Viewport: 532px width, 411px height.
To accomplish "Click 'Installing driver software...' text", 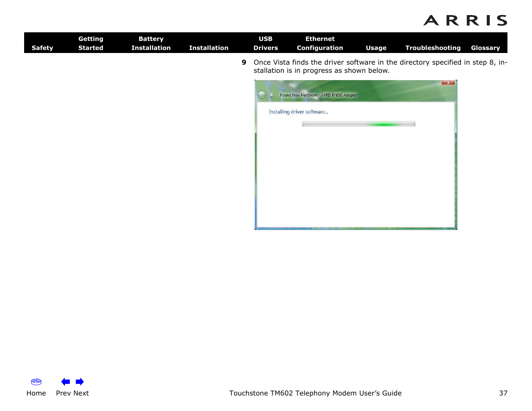I will pyautogui.click(x=299, y=112).
